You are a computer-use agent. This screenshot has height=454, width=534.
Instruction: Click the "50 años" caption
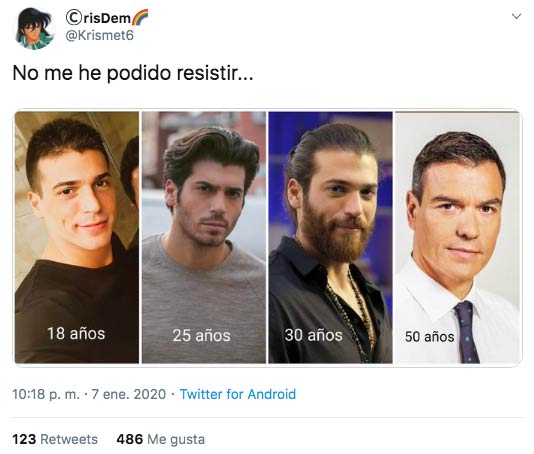(x=429, y=337)
